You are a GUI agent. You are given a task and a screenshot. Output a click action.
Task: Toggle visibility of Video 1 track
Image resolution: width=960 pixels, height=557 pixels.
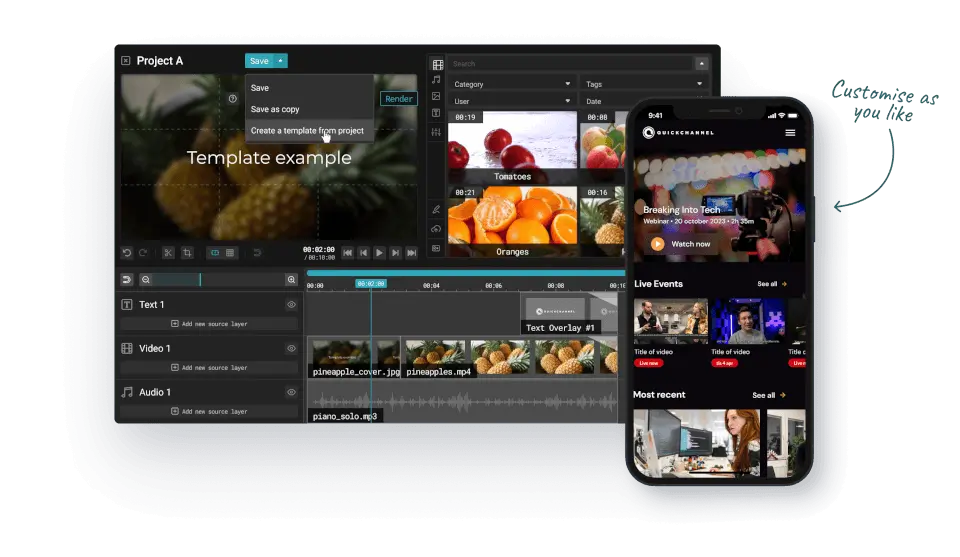tap(292, 348)
